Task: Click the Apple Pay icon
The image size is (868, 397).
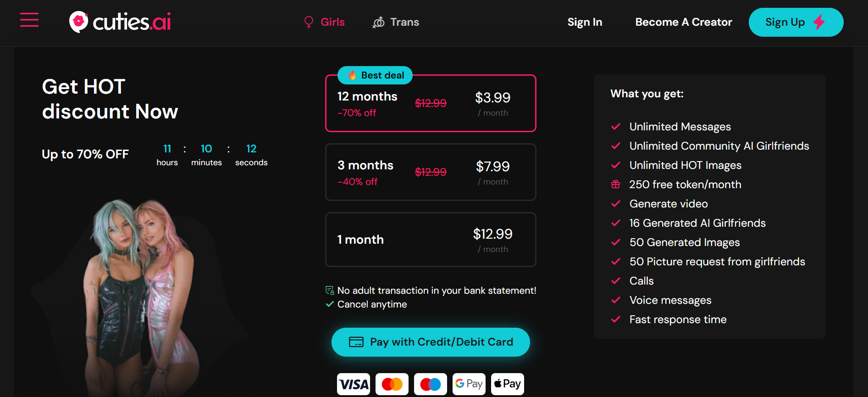Action: coord(507,384)
